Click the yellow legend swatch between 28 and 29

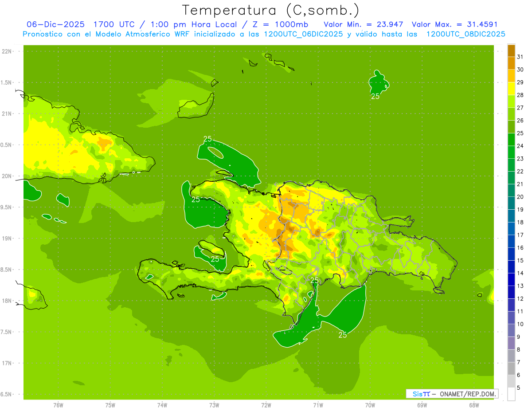tap(511, 89)
